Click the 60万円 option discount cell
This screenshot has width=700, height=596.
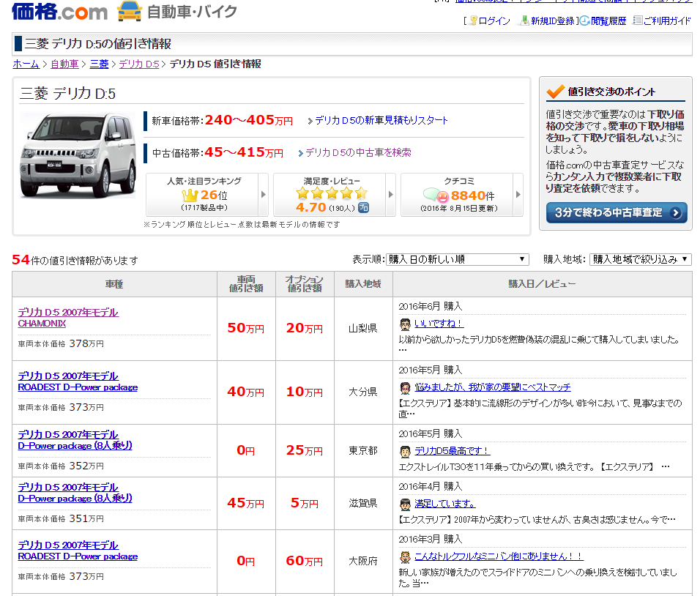click(305, 561)
